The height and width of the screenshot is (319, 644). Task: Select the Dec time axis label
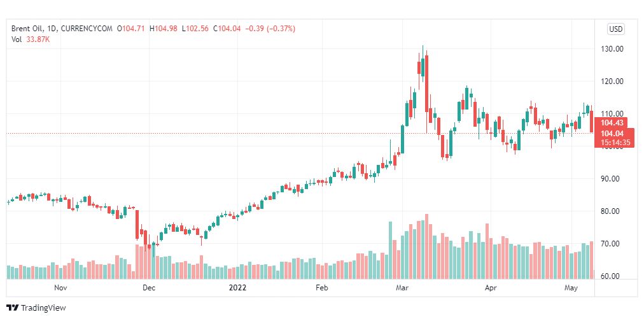[x=149, y=288]
